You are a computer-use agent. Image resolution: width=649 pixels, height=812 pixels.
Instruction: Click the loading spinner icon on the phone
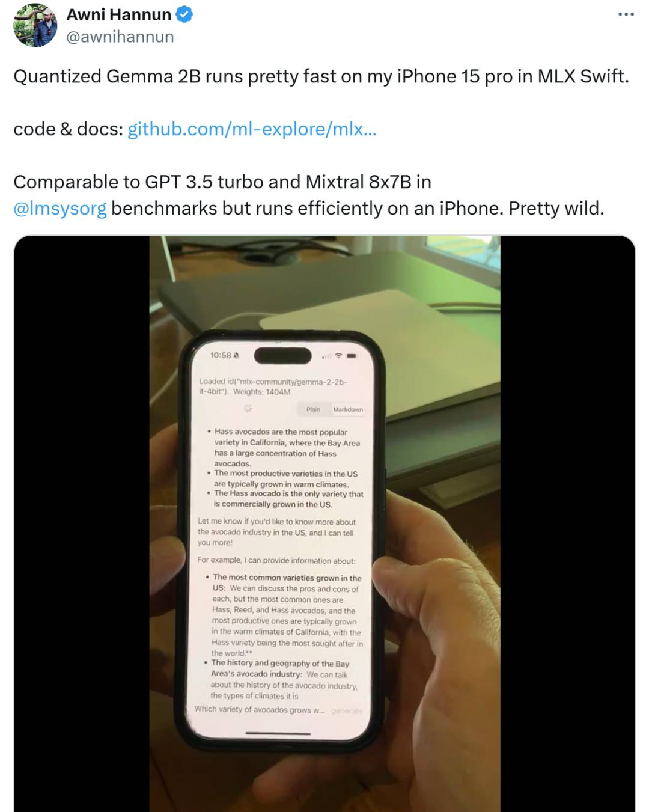click(248, 409)
